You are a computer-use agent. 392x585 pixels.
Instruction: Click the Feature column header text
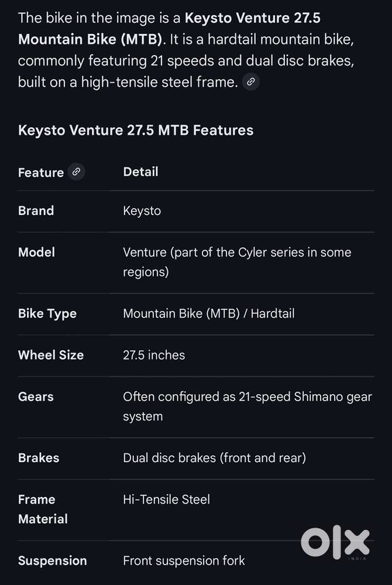coord(41,173)
